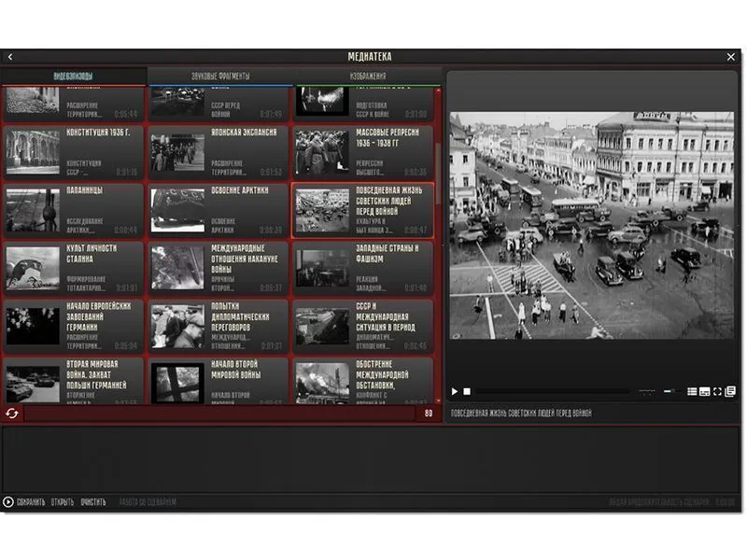Click the video progress seek bar

(551, 392)
